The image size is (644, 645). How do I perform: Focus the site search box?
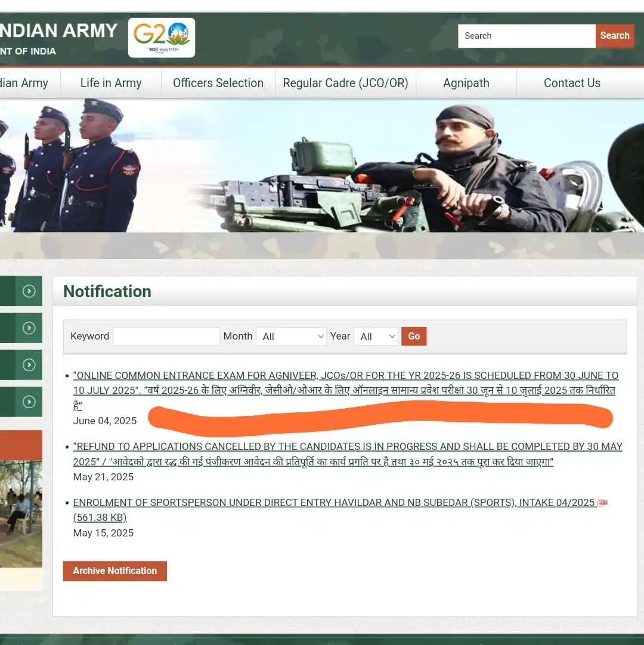click(x=527, y=36)
